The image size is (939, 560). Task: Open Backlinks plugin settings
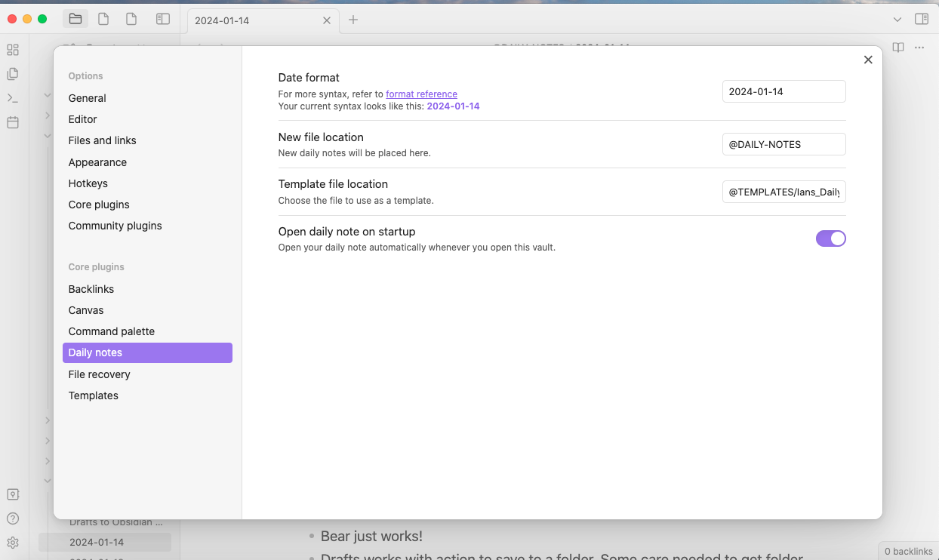[x=147, y=289]
